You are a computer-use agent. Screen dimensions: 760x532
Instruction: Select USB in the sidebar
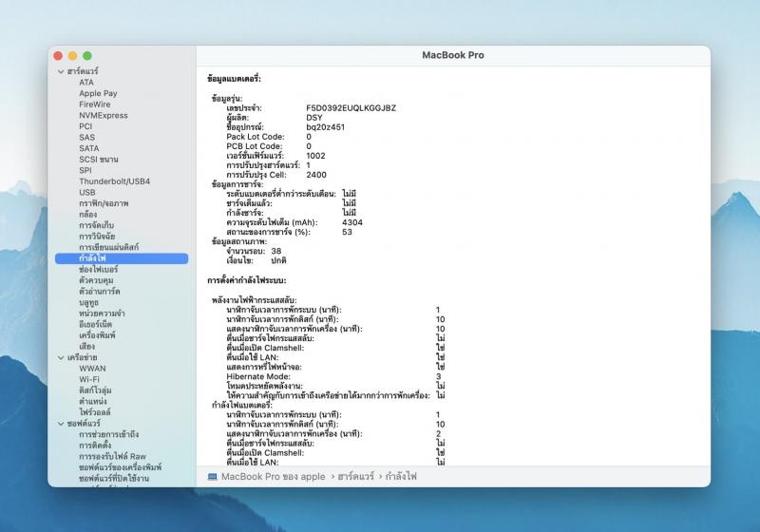pos(87,192)
